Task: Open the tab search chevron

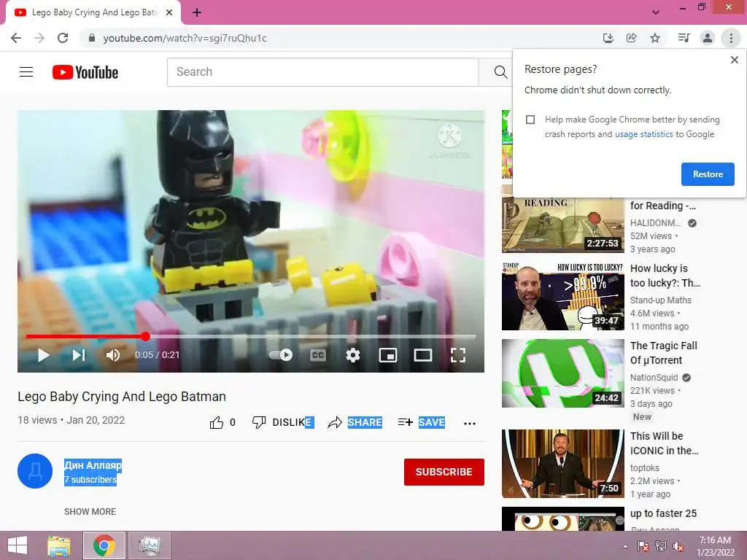Action: (656, 12)
